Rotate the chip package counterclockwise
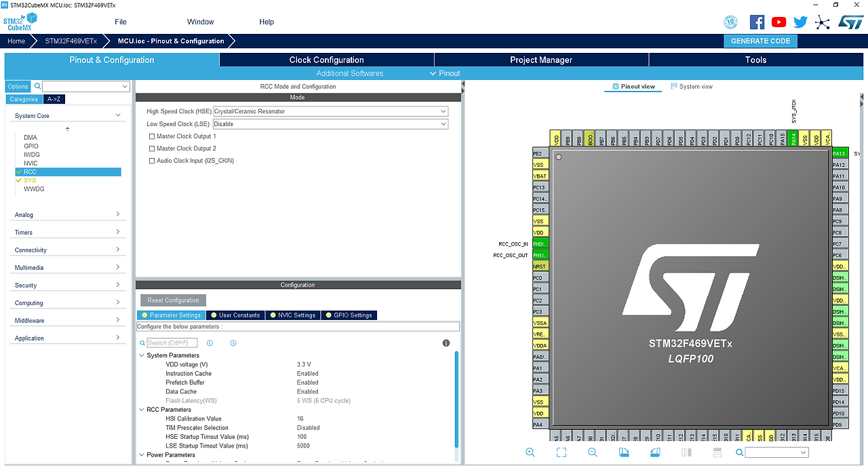 coord(654,452)
